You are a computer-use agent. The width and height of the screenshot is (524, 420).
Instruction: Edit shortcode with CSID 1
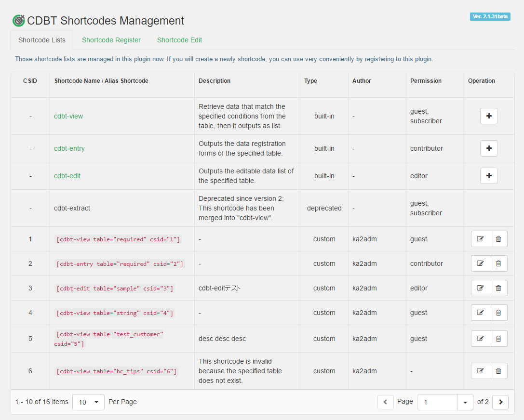(x=480, y=239)
